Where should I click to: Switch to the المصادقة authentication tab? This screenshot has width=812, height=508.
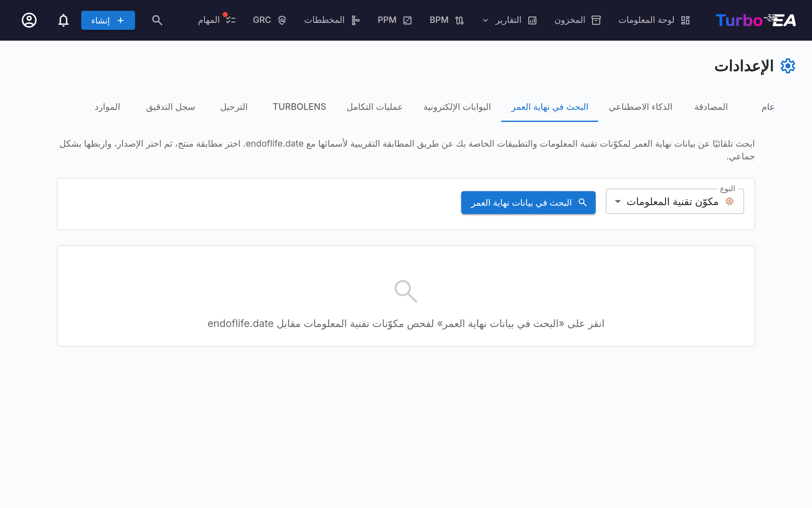point(711,107)
